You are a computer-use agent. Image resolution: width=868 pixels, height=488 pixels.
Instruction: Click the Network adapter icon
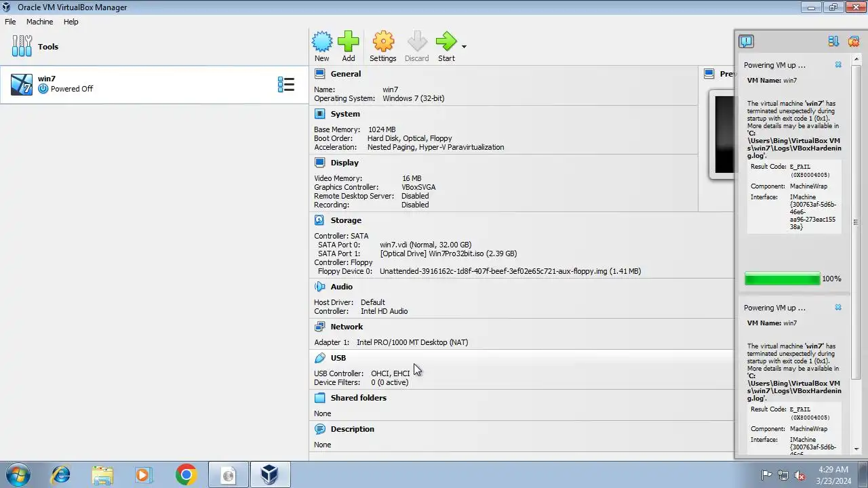point(320,327)
